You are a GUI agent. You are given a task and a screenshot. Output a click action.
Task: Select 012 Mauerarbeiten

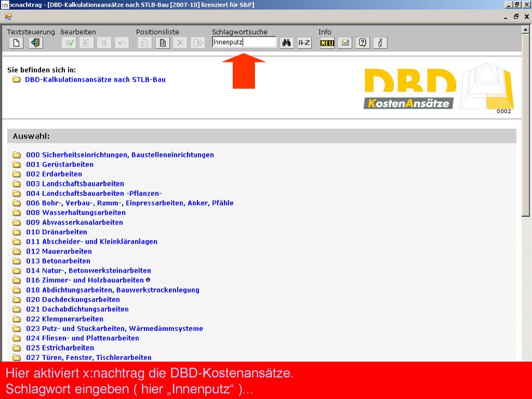click(x=59, y=251)
